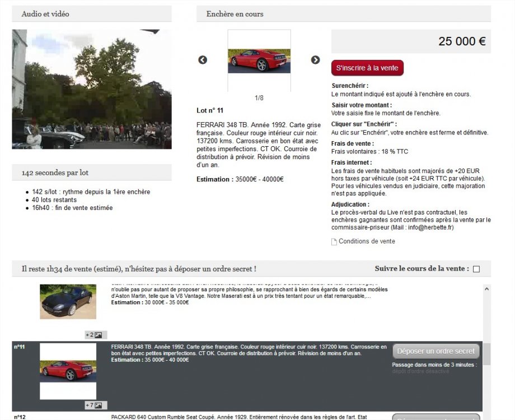Click the 'n°11' label in lot list
Viewport: 515px width, 420px height.
[x=20, y=347]
